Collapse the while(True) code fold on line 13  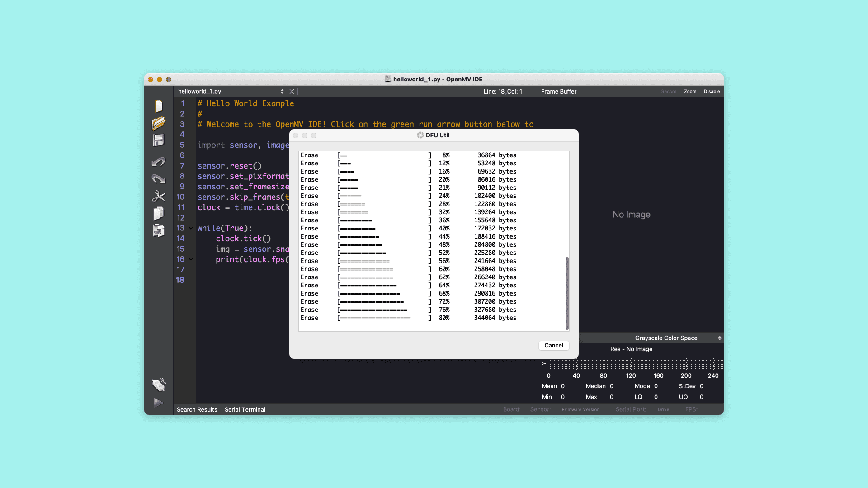point(191,228)
